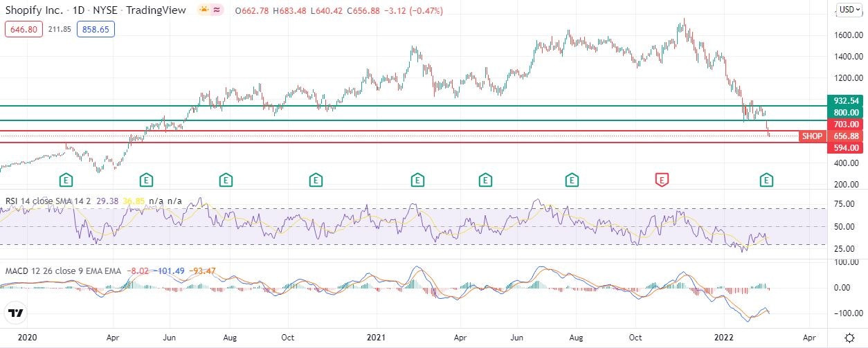This screenshot has height=348, width=868.
Task: Click the 703.00 red line price label
Action: point(846,124)
